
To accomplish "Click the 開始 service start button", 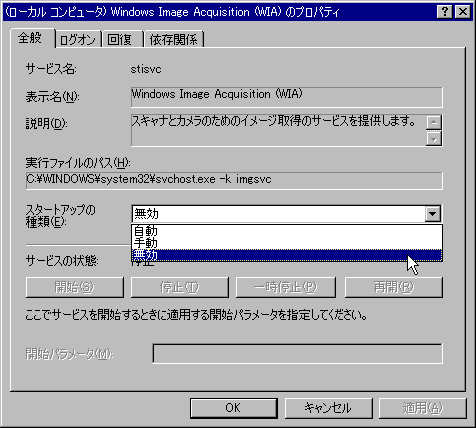I will [75, 287].
